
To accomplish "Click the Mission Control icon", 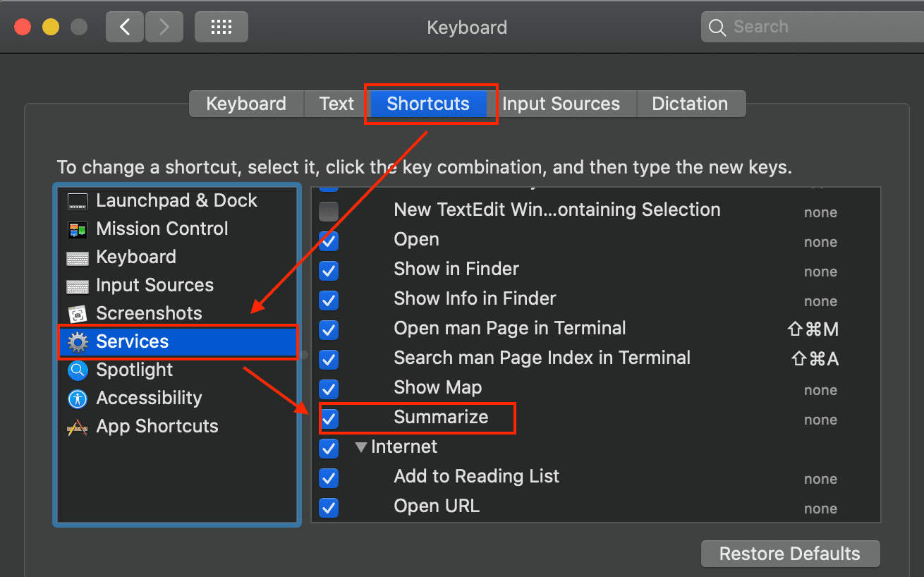I will (78, 229).
